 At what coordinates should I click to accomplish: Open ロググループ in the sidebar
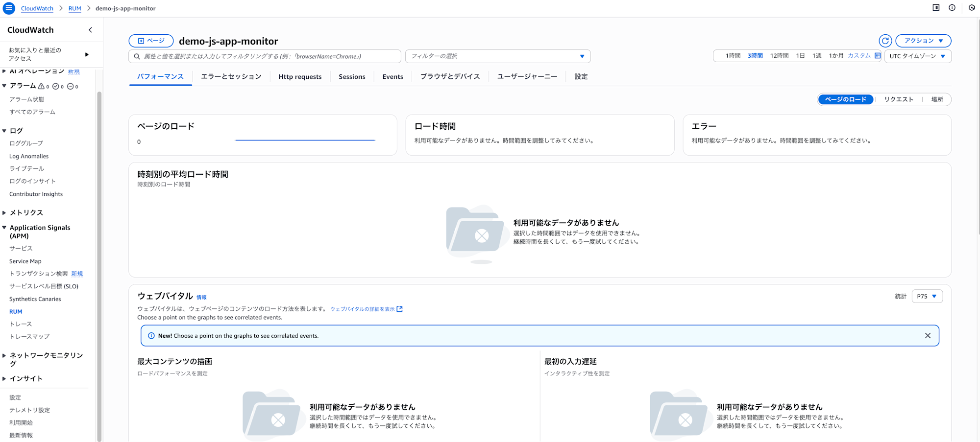[26, 143]
